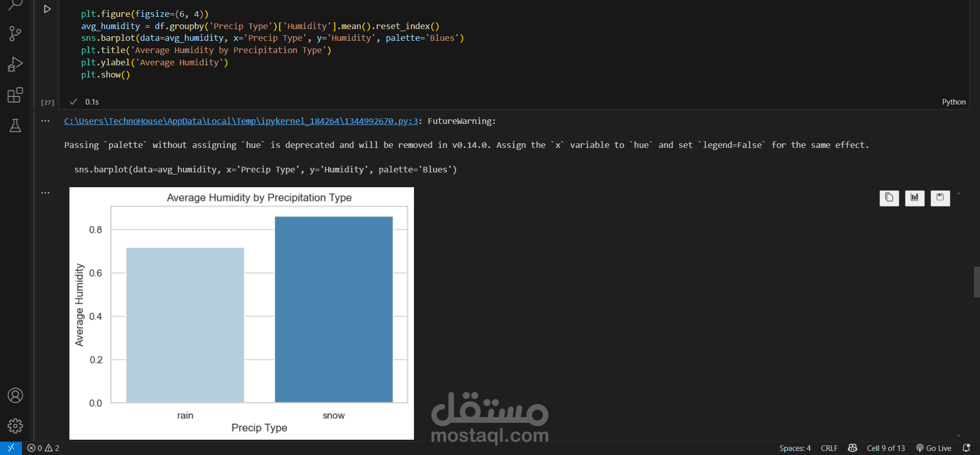
Task: Open Manage settings gear
Action: coord(15,426)
